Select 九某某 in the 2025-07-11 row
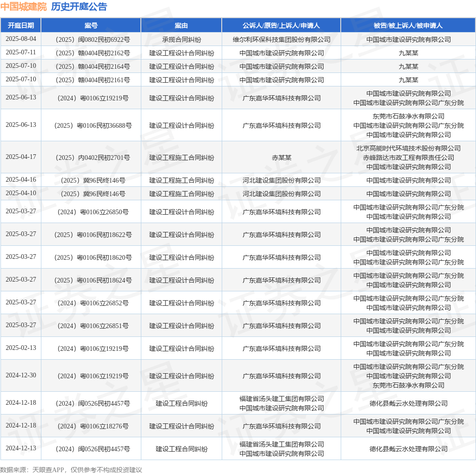The image size is (476, 474). (x=408, y=53)
